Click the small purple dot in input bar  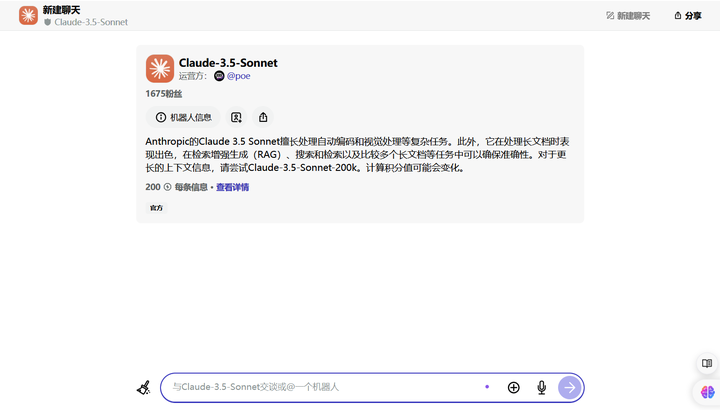(487, 387)
